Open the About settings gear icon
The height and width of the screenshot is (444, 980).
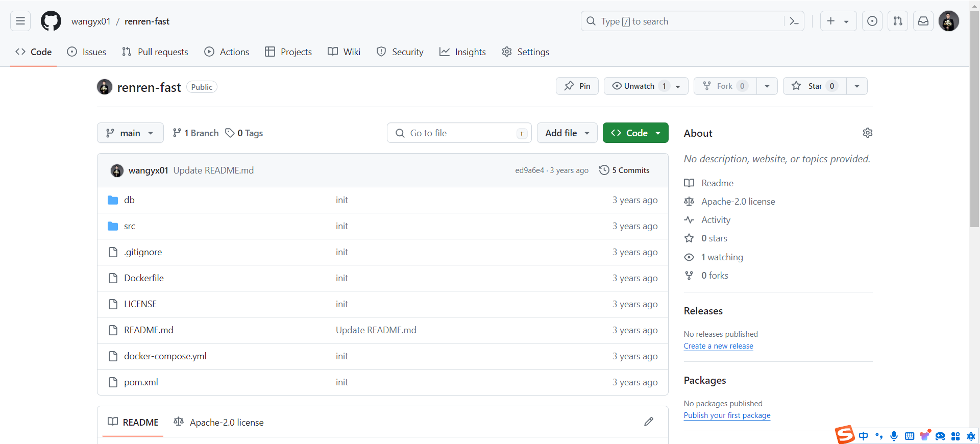pyautogui.click(x=868, y=133)
